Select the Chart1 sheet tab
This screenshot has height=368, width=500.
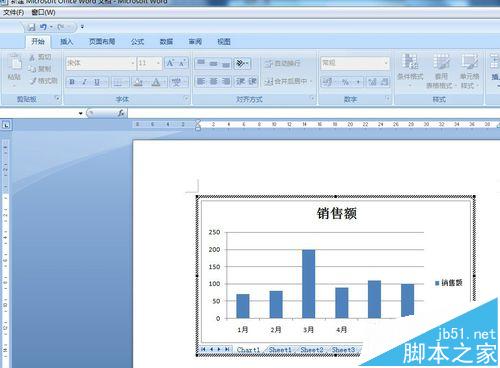click(248, 350)
